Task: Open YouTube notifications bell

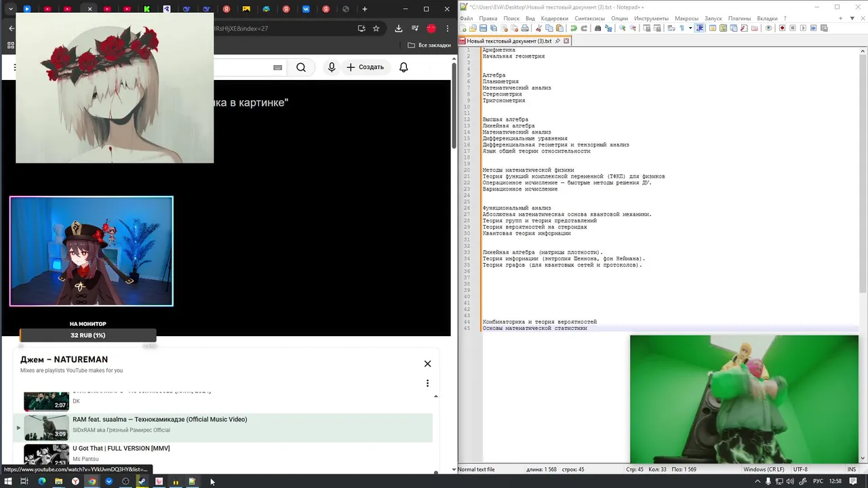Action: coord(403,67)
